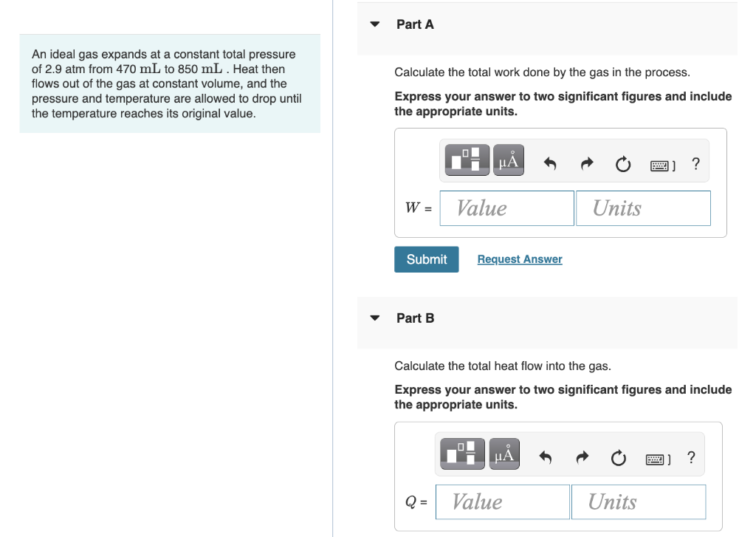This screenshot has height=537, width=756.
Task: Undo last entry in Part A
Action: coord(549,164)
